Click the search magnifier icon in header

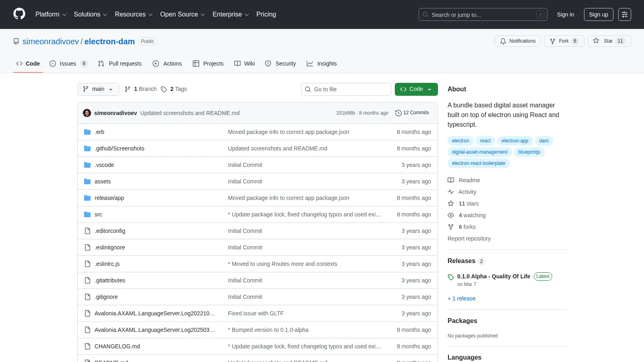pos(425,14)
